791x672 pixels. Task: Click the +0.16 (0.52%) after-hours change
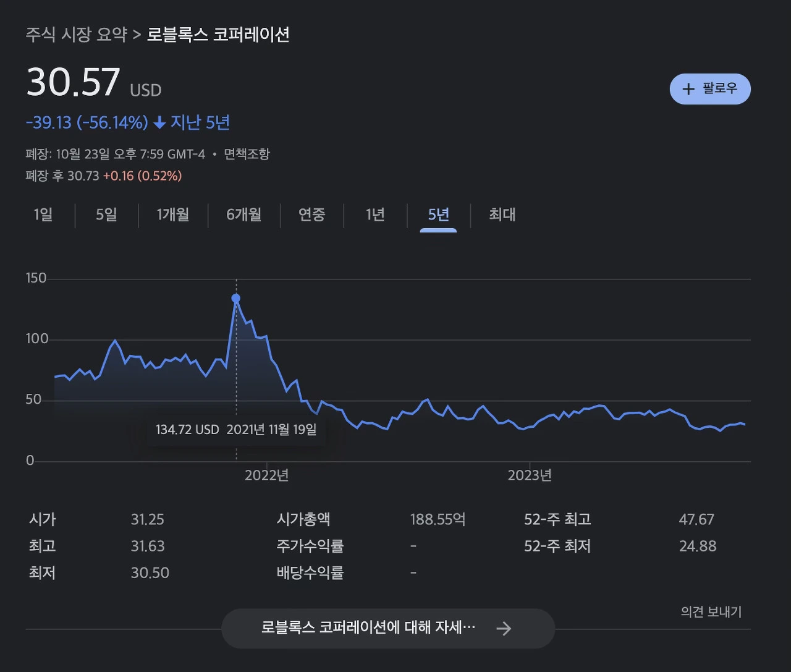click(142, 176)
